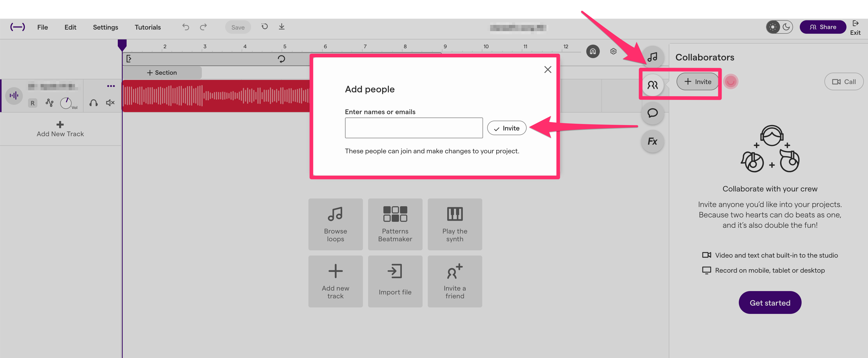Click the names or emails input field
868x358 pixels.
coord(414,128)
